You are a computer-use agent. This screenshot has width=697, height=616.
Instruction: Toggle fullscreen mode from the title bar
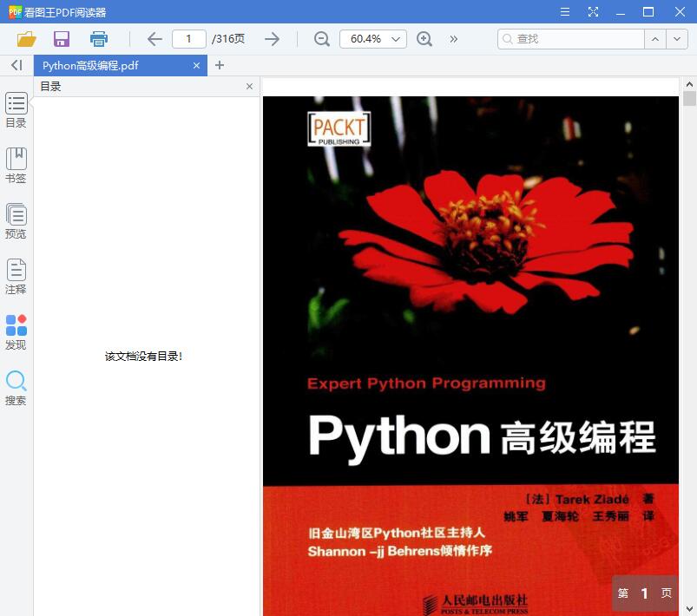click(594, 12)
